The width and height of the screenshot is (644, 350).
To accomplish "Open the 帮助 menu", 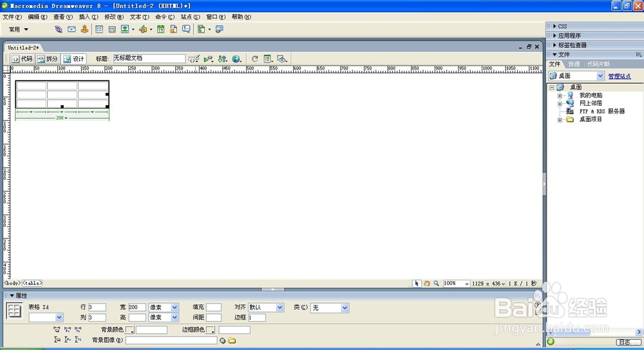I will tap(241, 17).
